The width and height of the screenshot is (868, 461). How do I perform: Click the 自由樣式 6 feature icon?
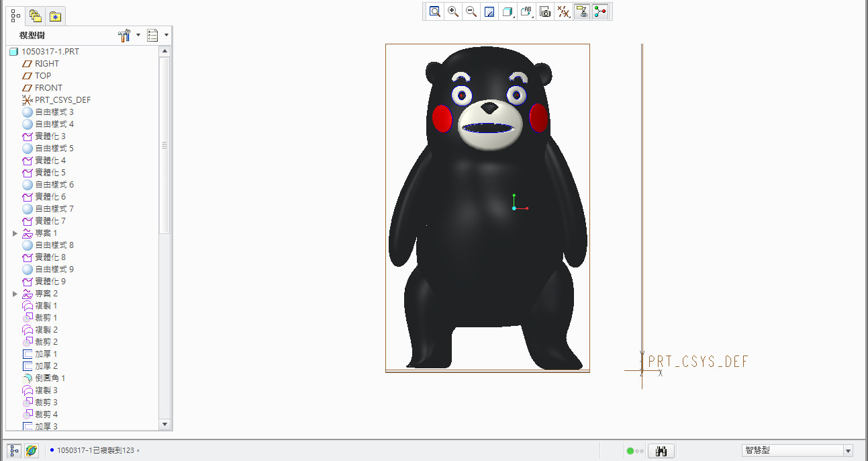pos(28,185)
